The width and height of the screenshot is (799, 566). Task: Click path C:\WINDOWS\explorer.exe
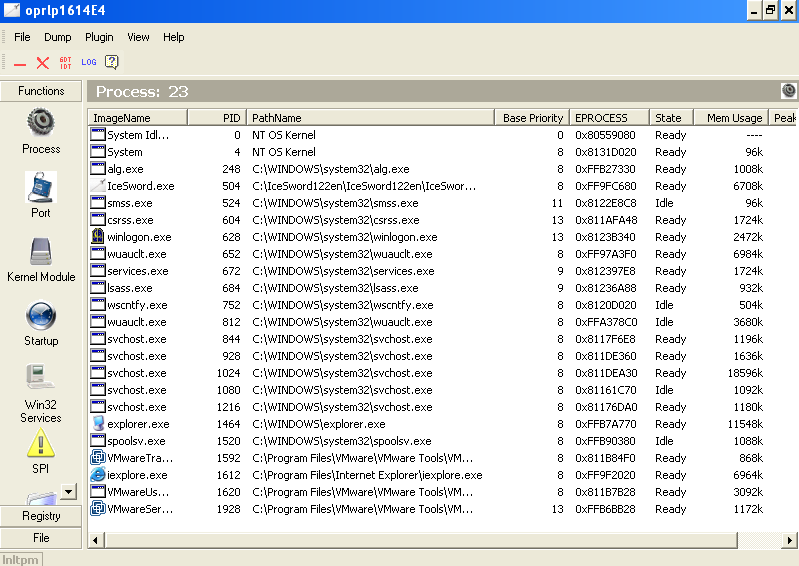tap(318, 424)
